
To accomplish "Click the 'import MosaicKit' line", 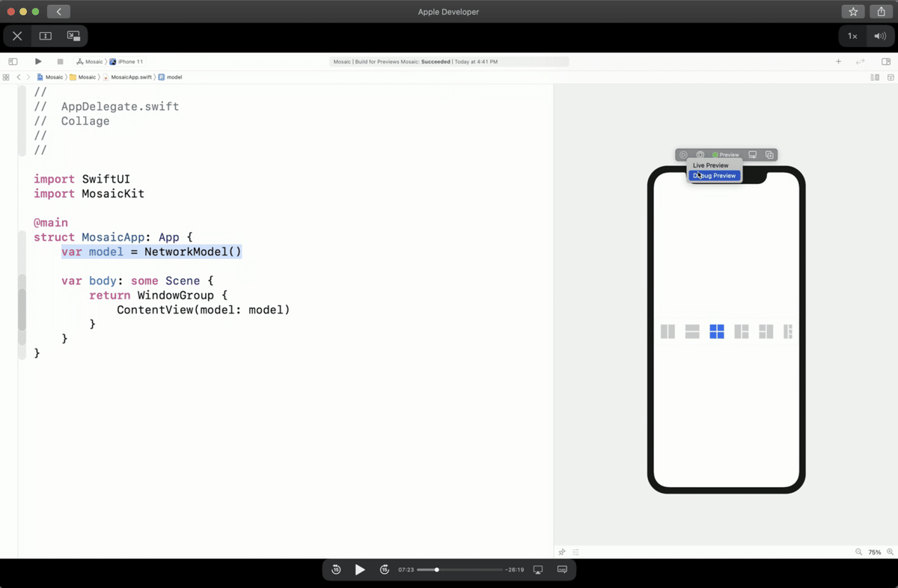I will 89,194.
